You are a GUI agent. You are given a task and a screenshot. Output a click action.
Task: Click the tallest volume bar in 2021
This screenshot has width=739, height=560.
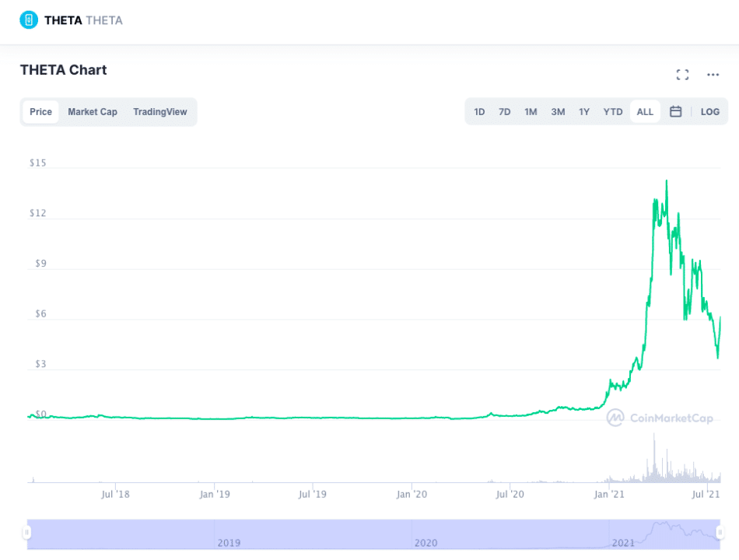(654, 457)
